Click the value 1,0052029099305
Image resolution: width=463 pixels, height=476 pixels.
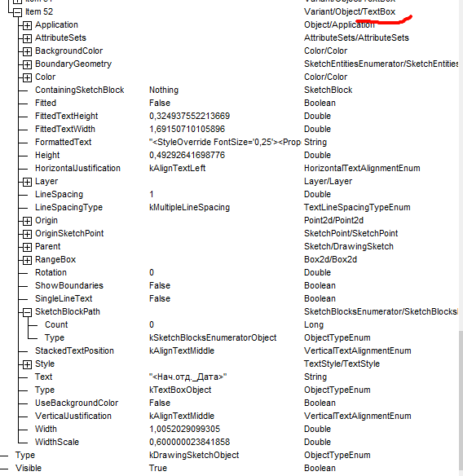click(x=184, y=430)
